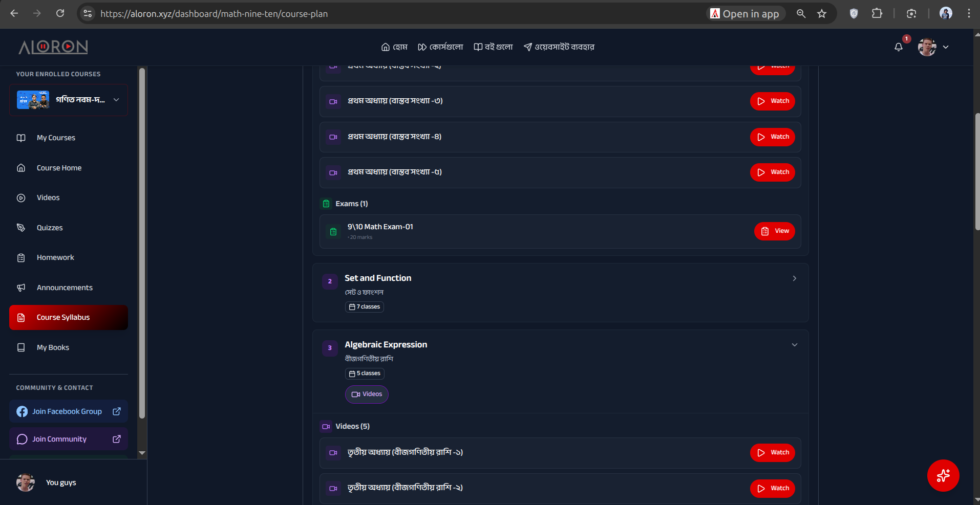Select the Videos chip under Algebraic Expression
The width and height of the screenshot is (980, 505).
367,394
